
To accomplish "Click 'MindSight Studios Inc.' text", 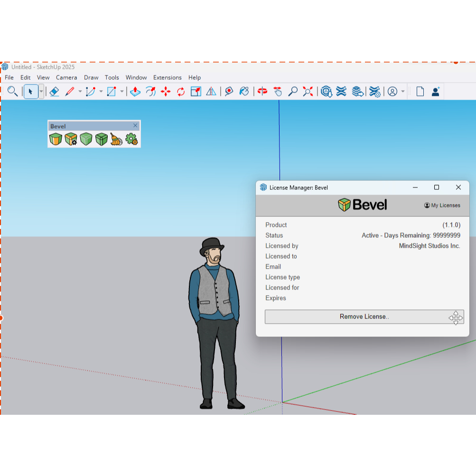I will [x=429, y=246].
